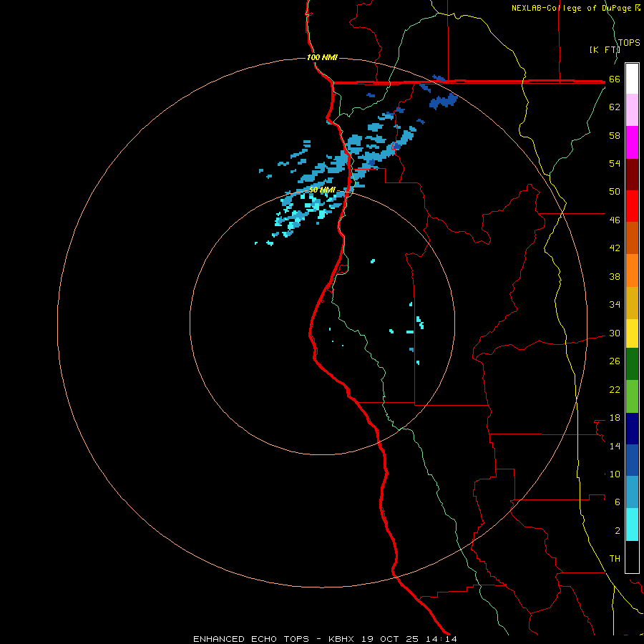Viewport: 644px width, 644px height.
Task: Click the legend value '62'
Action: pos(615,107)
